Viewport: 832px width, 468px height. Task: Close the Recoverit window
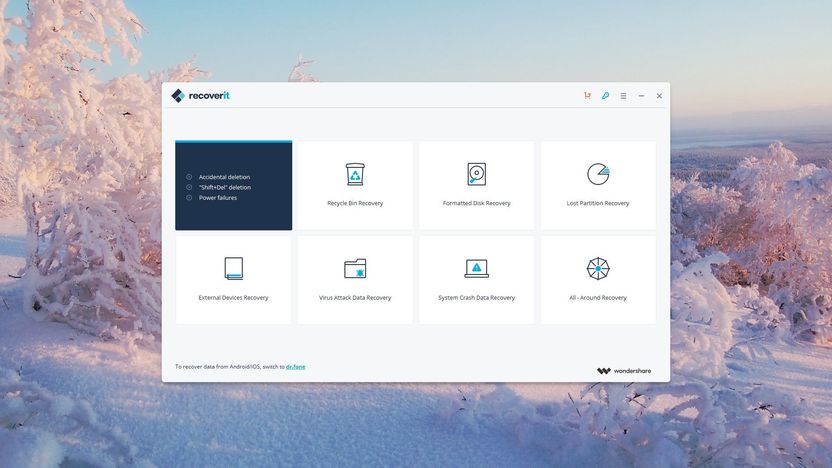(659, 96)
